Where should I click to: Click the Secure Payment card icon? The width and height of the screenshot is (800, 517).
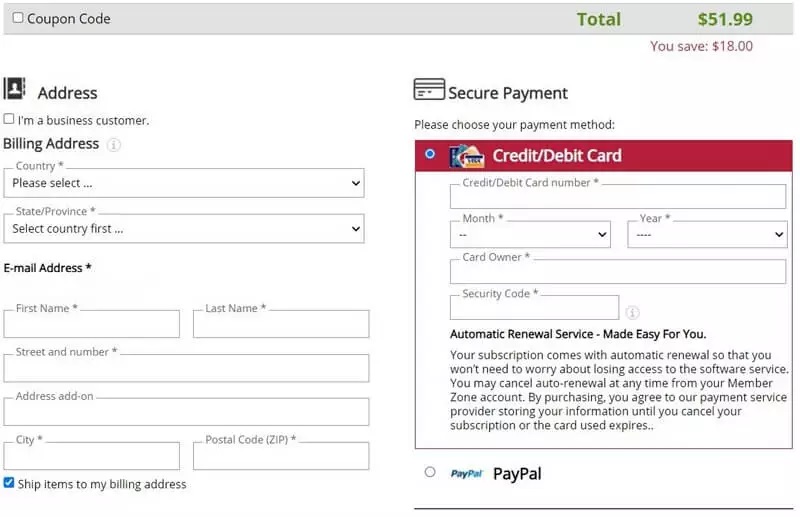tap(428, 90)
